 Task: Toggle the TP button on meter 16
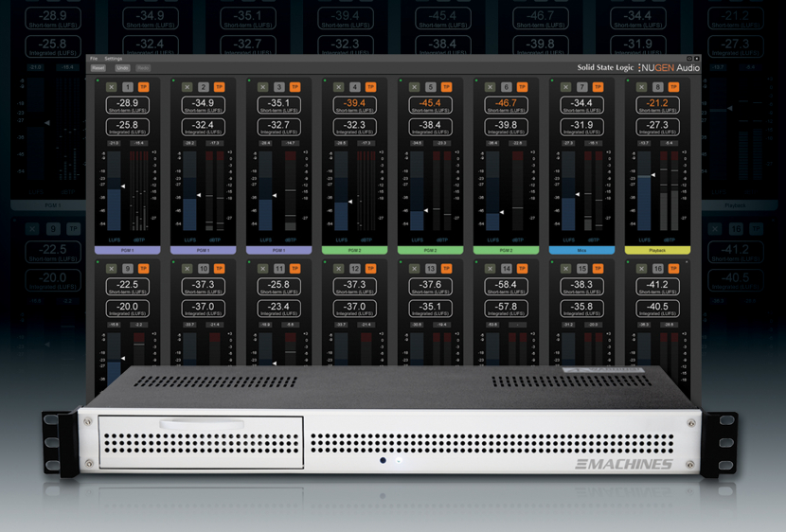coord(673,269)
